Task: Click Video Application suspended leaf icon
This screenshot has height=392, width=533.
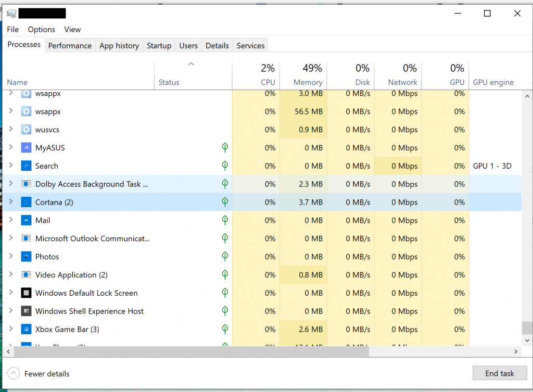Action: click(225, 275)
